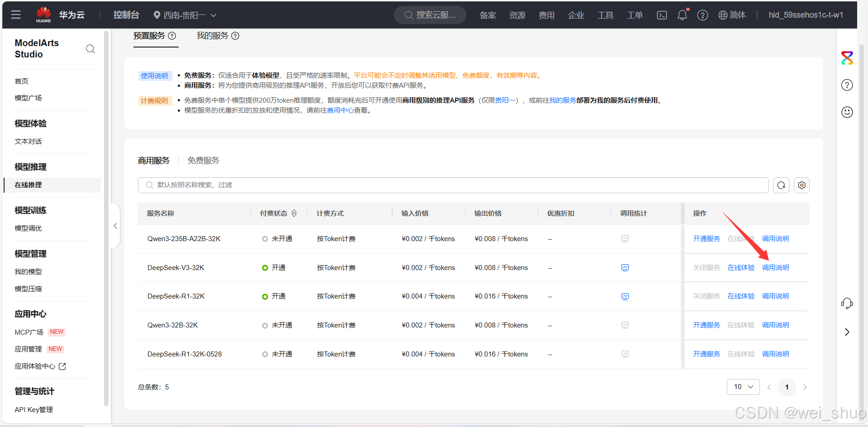The height and width of the screenshot is (427, 868).
Task: Open 模型压缩 in the sidebar
Action: [x=28, y=289]
